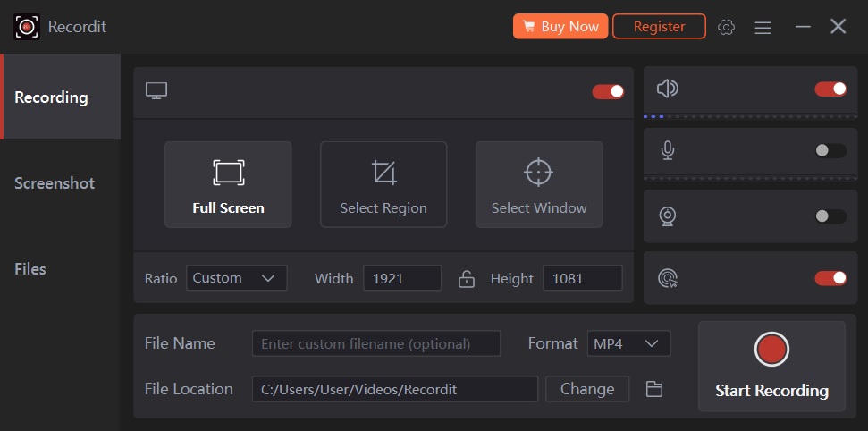Image resolution: width=868 pixels, height=431 pixels.
Task: Open the hamburger menu
Action: pos(763,27)
